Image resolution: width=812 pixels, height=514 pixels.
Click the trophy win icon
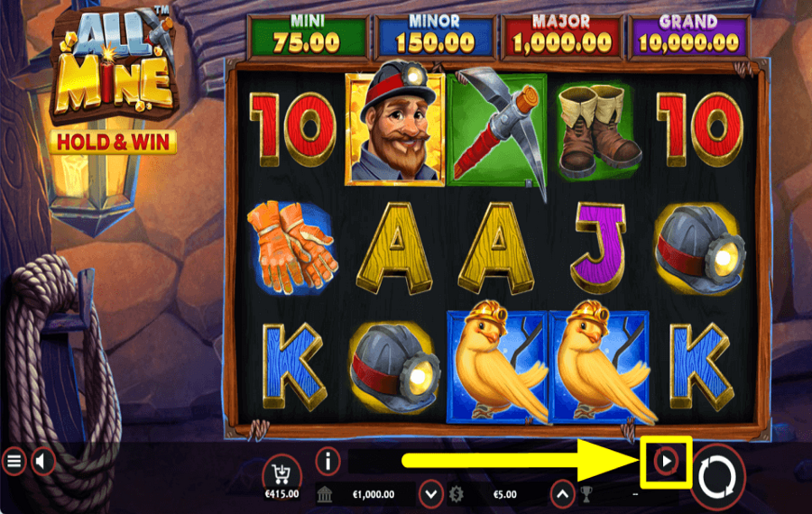586,494
